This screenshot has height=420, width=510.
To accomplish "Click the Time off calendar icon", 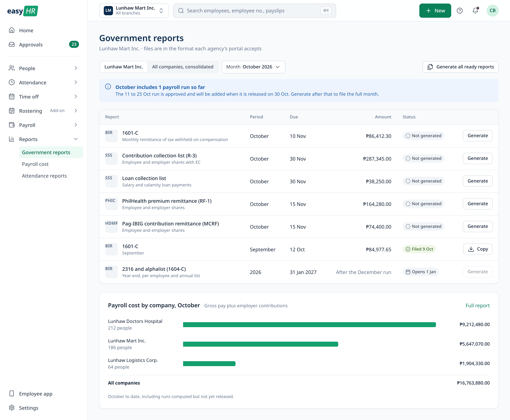I will point(12,97).
